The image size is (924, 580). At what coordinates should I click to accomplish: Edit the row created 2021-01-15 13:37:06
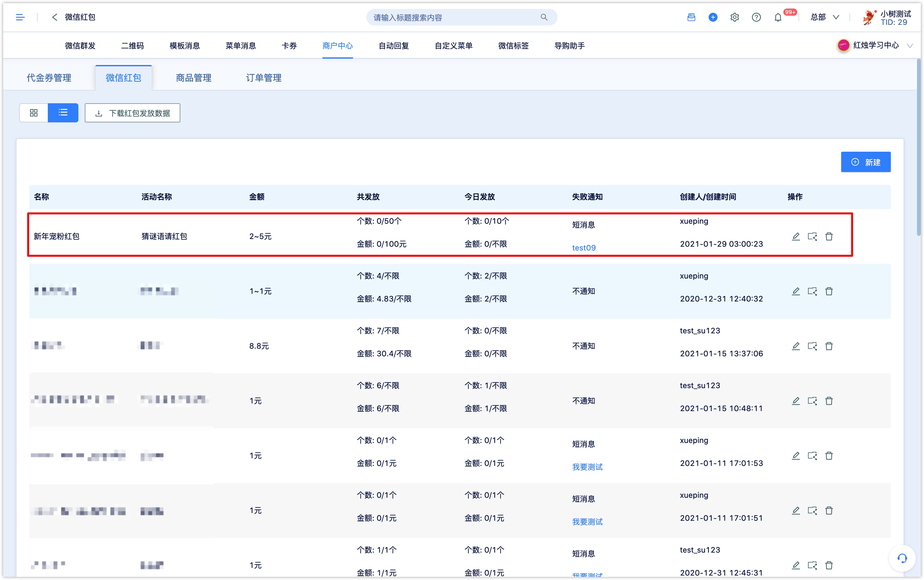click(x=796, y=346)
